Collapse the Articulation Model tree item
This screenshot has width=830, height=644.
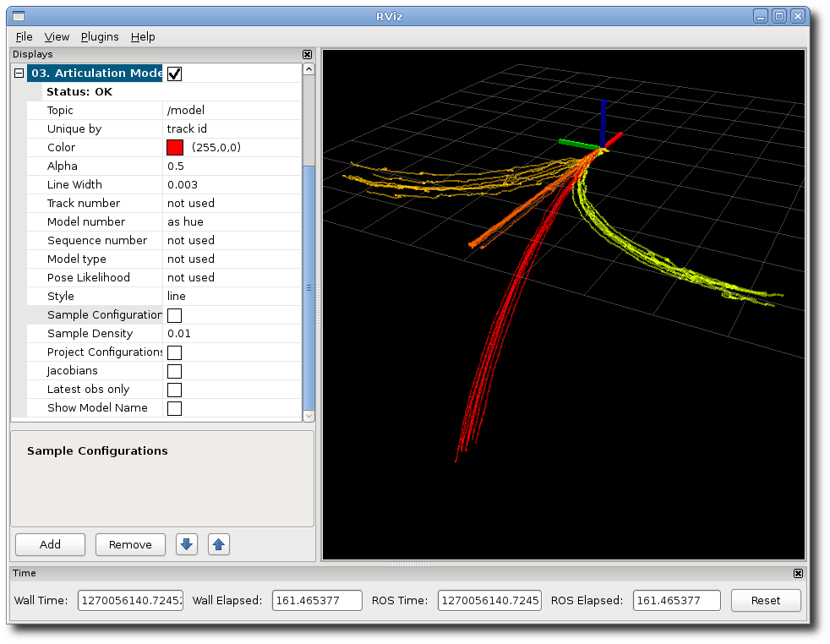19,74
